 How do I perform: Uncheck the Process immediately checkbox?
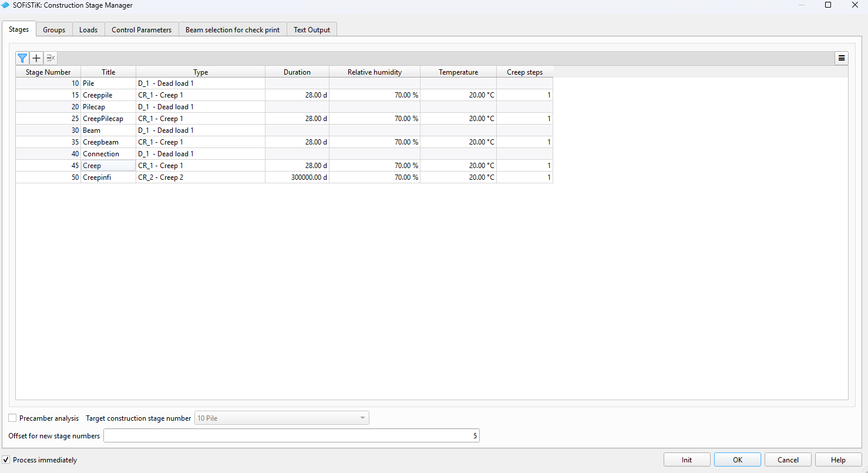coord(6,460)
